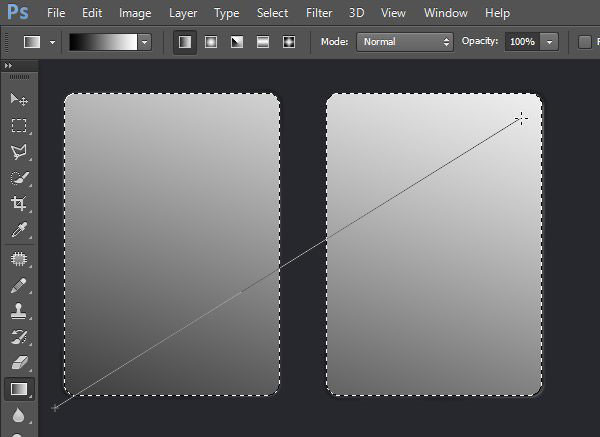Click the Opacity 100% value field
This screenshot has width=600, height=437.
point(521,42)
